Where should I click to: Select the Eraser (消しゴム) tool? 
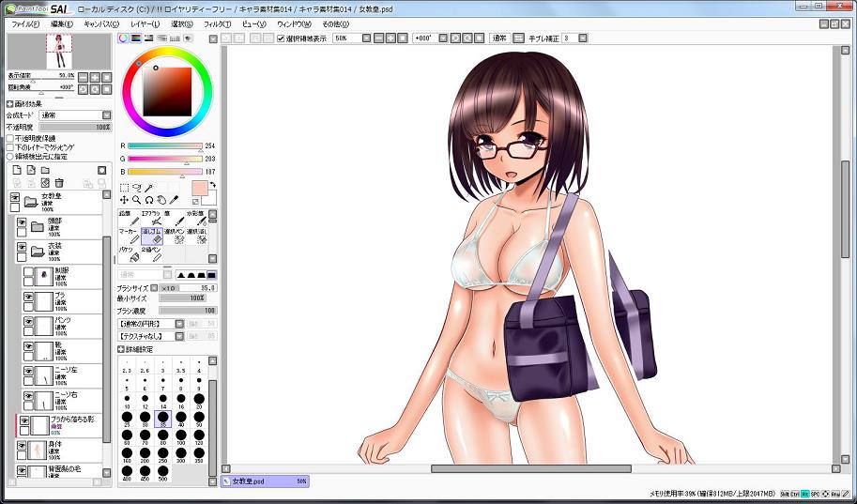tap(154, 235)
